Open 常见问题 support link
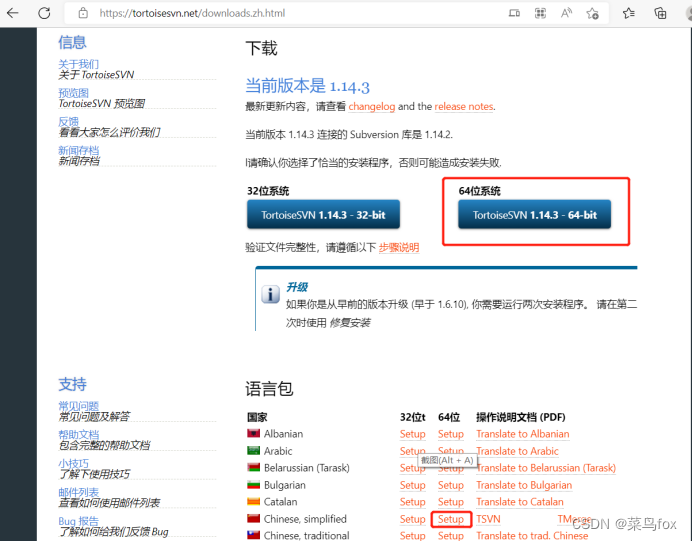 coord(79,406)
